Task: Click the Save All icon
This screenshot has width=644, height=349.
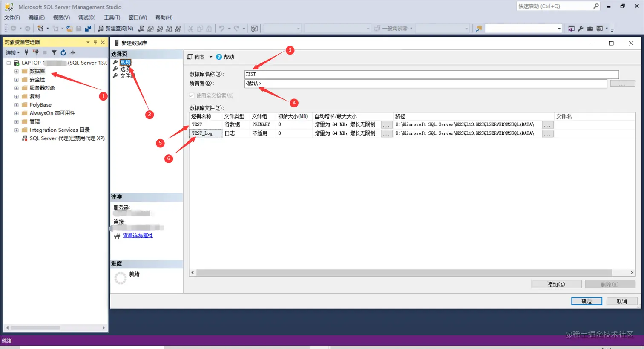Action: pos(88,29)
